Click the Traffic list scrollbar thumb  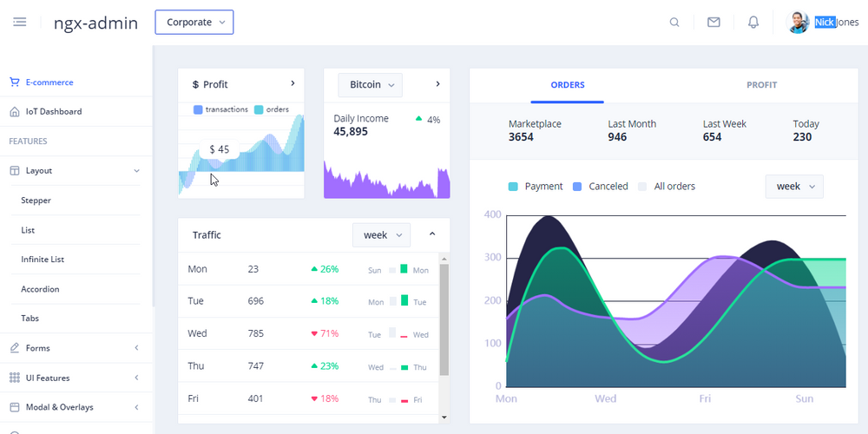(x=444, y=320)
